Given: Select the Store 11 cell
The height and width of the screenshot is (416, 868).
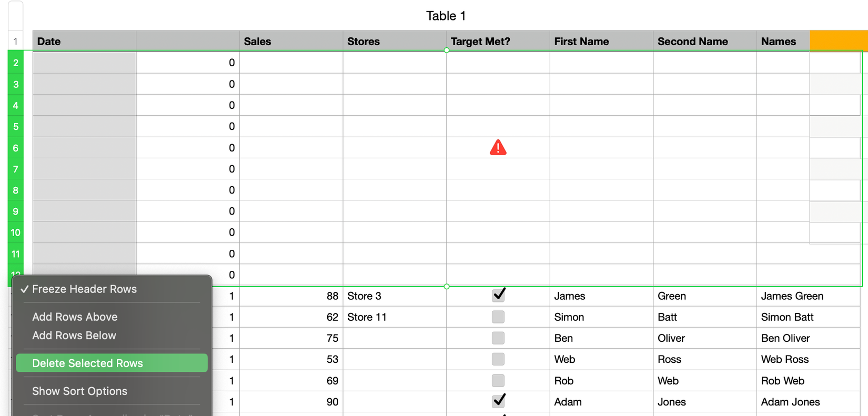Looking at the screenshot, I should pos(394,317).
